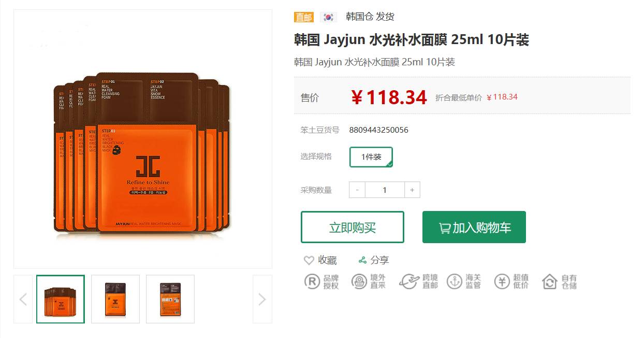The width and height of the screenshot is (644, 338).
Task: Select the 1件装 specification option
Action: coord(371,157)
